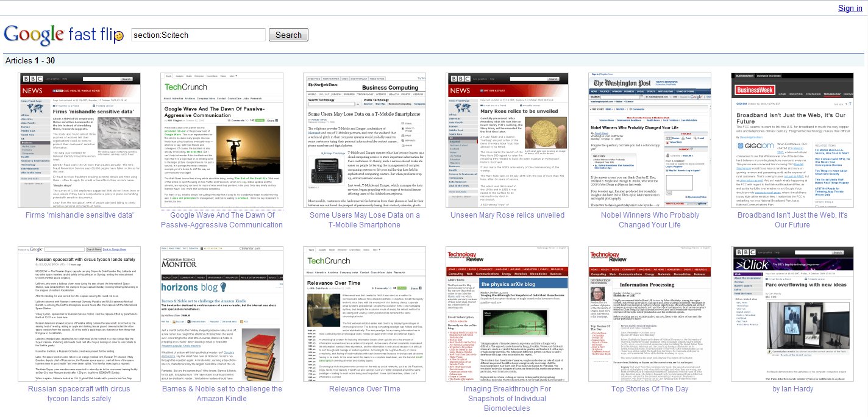This screenshot has height=417, width=868.
Task: Open the BusinessWeek Broadband article thumbnail
Action: coord(792,140)
